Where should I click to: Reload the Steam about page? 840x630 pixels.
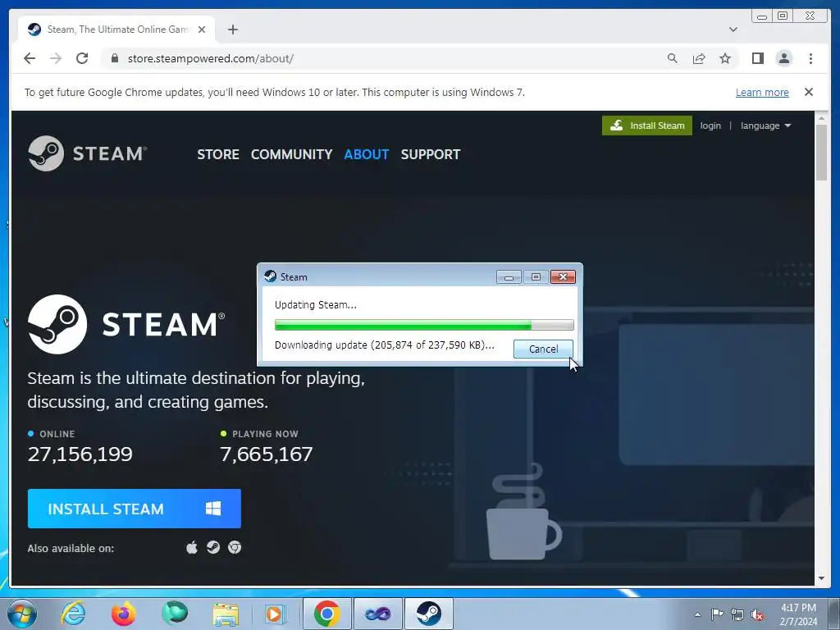click(82, 58)
